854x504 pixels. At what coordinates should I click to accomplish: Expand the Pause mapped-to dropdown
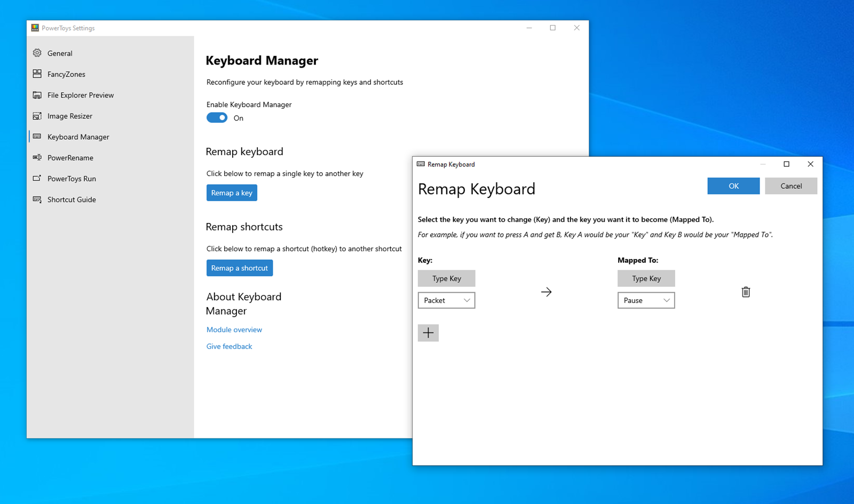(646, 300)
